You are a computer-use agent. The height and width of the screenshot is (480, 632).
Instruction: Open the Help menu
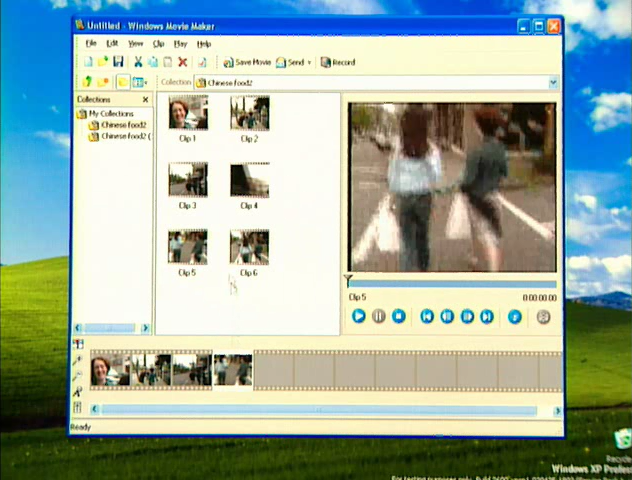tap(204, 44)
